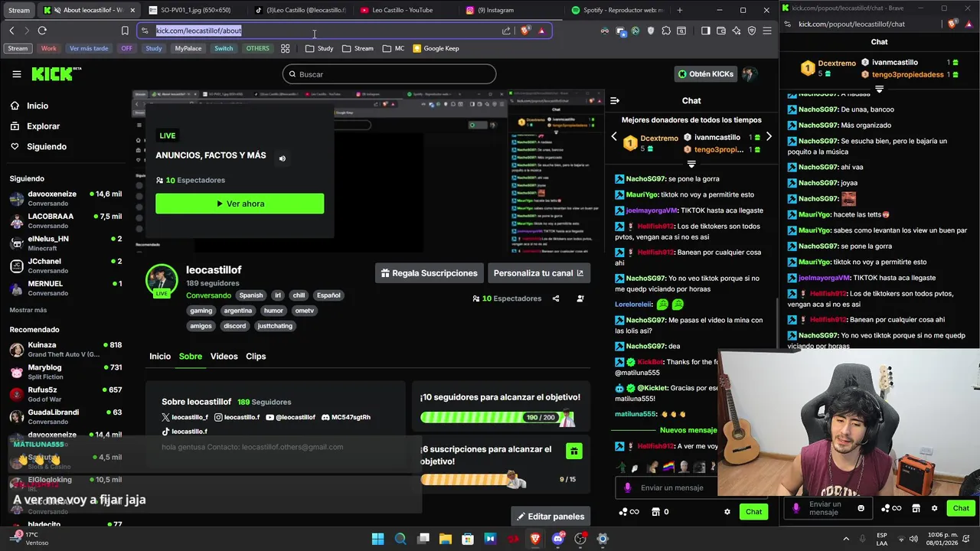Open Brave Wallet icon

tap(720, 31)
